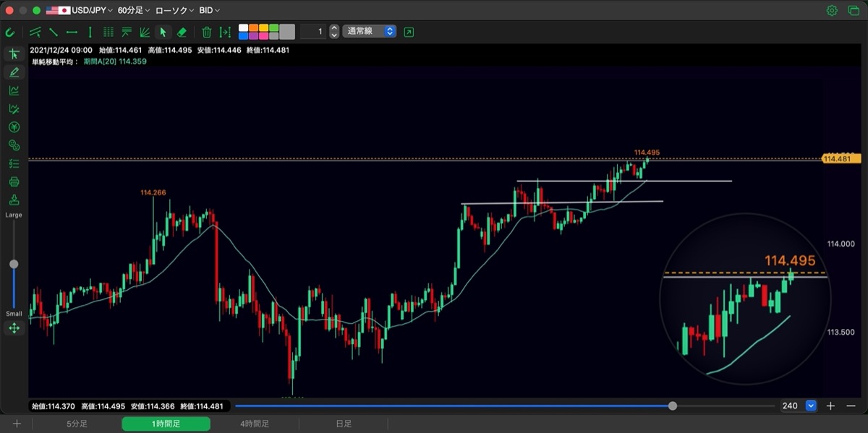Screen dimensions: 868x433
Task: Click the line width input field
Action: (313, 32)
